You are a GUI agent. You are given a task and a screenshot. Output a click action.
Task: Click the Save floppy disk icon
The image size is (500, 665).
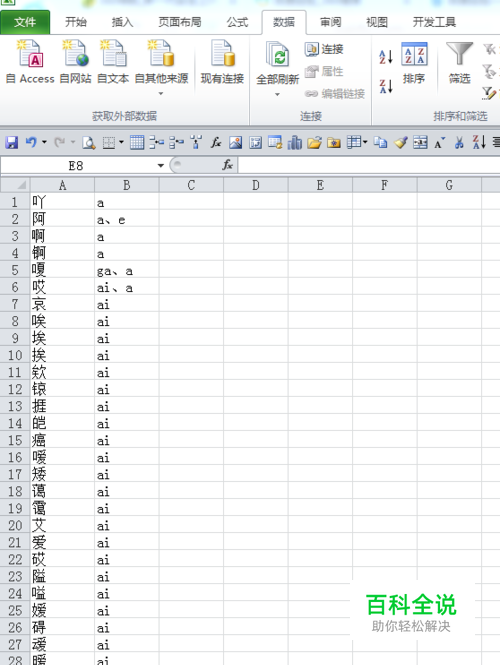pos(12,142)
